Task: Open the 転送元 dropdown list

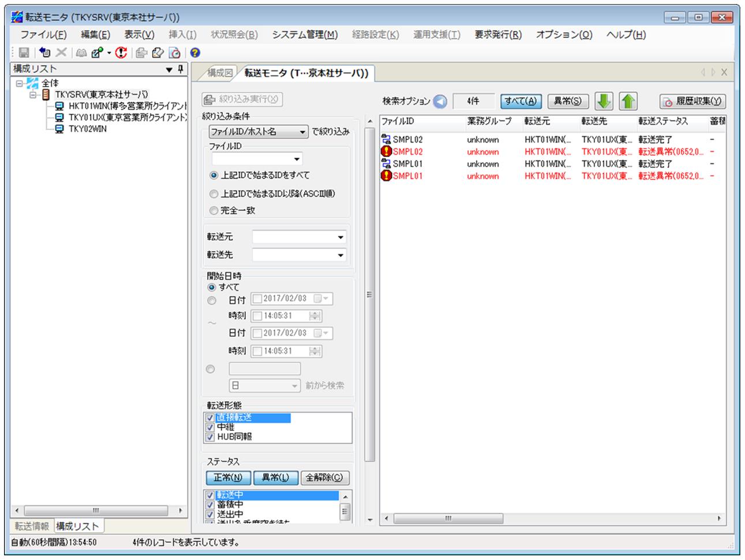Action: [340, 237]
